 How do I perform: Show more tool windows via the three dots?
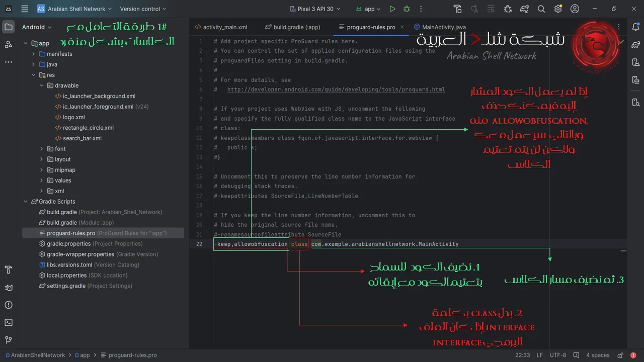point(9,62)
